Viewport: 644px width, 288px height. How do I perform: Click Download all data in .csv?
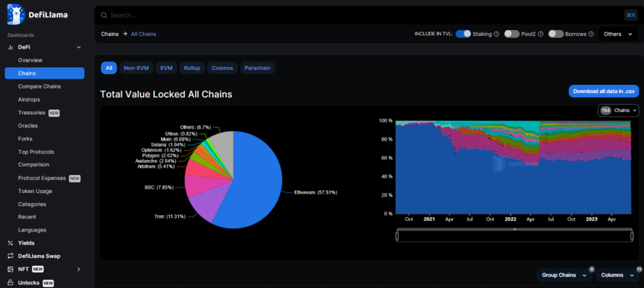click(604, 91)
